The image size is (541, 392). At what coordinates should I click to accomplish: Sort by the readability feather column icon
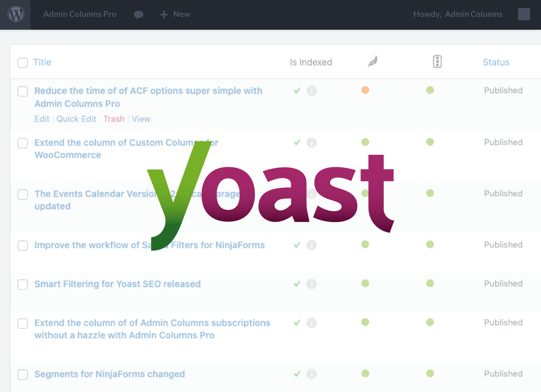coord(373,62)
